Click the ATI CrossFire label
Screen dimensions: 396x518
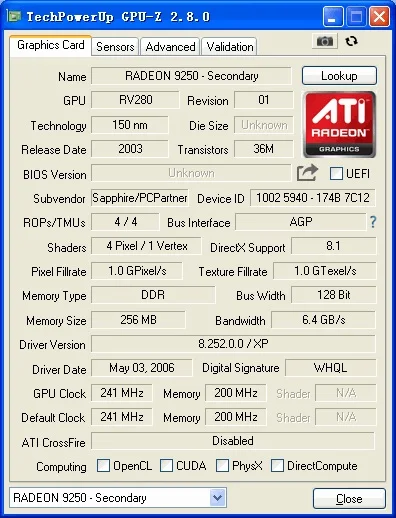pyautogui.click(x=53, y=443)
